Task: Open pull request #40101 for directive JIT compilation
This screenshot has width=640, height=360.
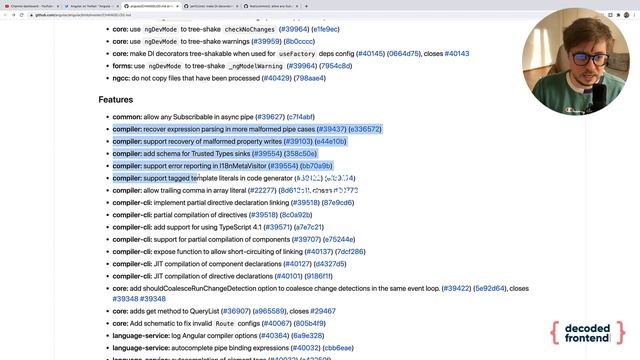Action: click(288, 276)
